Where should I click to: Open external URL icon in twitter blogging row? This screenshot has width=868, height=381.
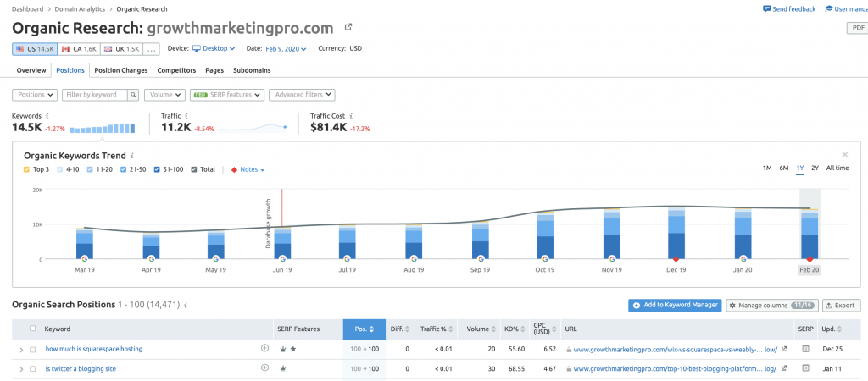coord(784,368)
